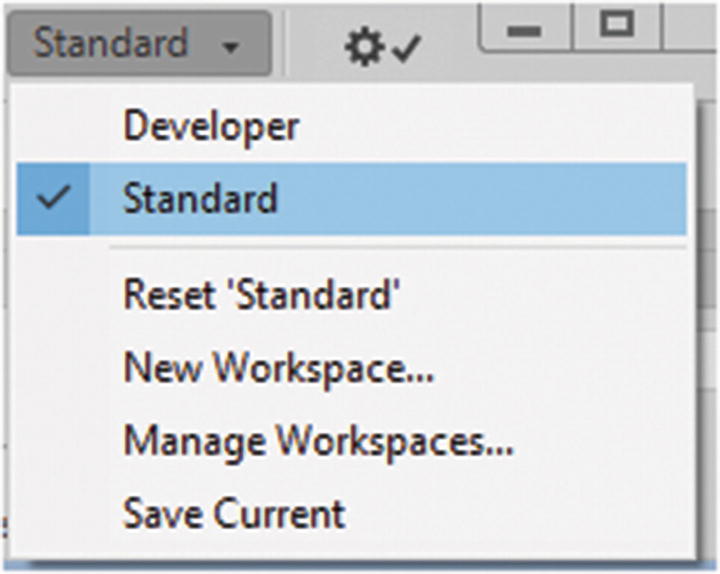
Task: Click the cog shape in the toolbar
Action: click(x=364, y=47)
